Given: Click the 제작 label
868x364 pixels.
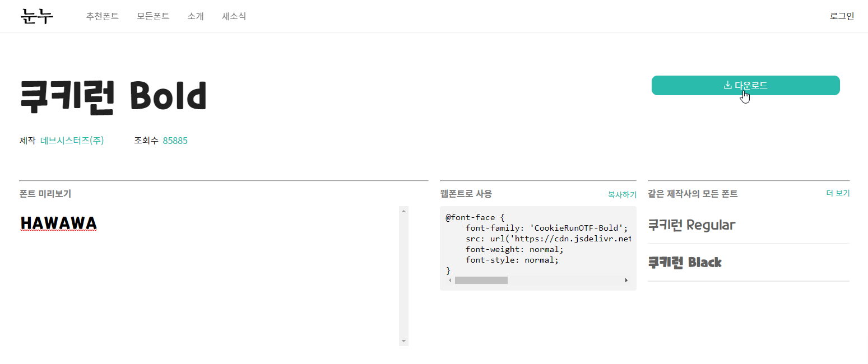Looking at the screenshot, I should 27,141.
